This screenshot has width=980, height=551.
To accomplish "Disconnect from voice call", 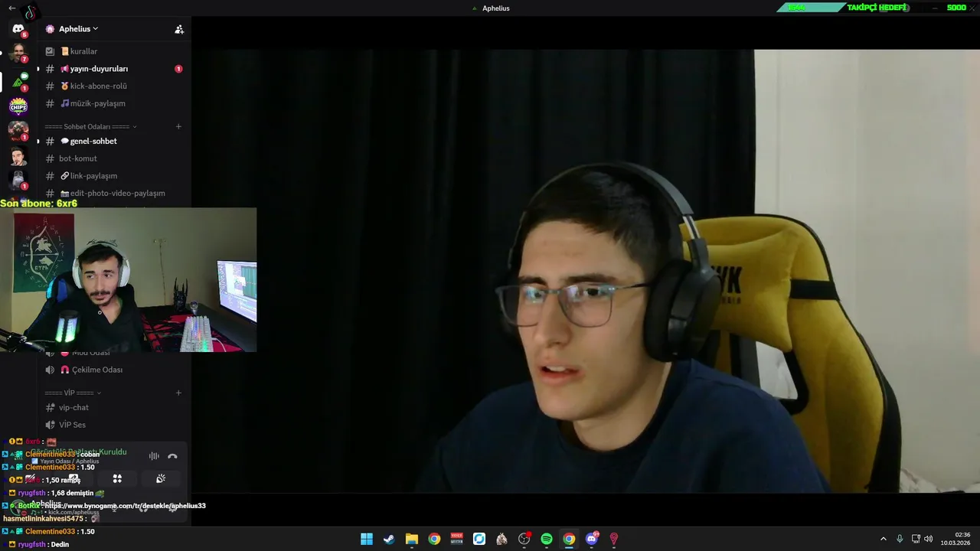I will tap(172, 456).
